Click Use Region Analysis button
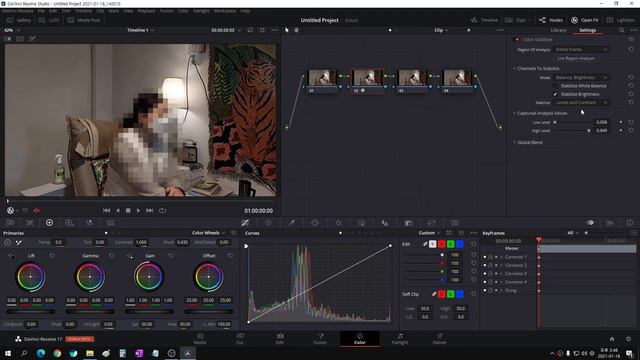The image size is (640, 360). [576, 58]
